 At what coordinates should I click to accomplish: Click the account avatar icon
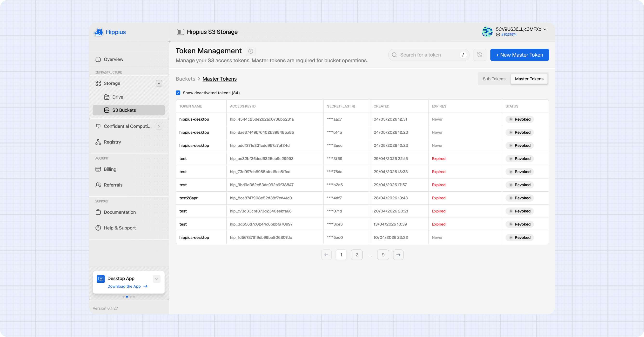(487, 32)
